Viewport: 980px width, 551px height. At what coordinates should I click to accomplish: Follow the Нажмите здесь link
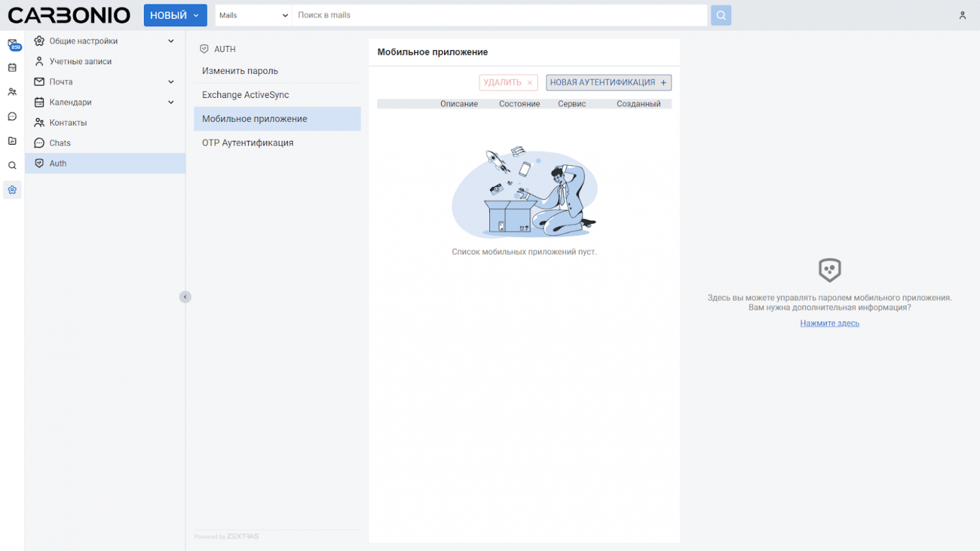click(829, 323)
